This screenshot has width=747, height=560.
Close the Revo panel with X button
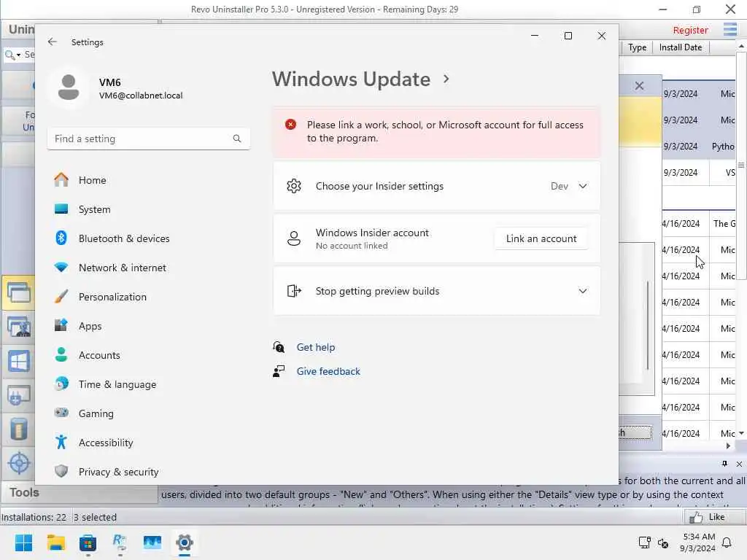[x=639, y=86]
